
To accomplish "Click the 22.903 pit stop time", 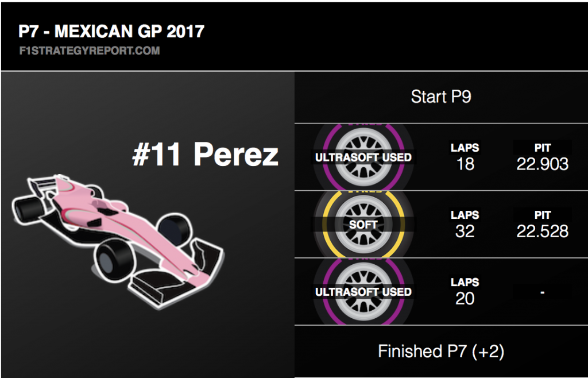I will 542,164.
